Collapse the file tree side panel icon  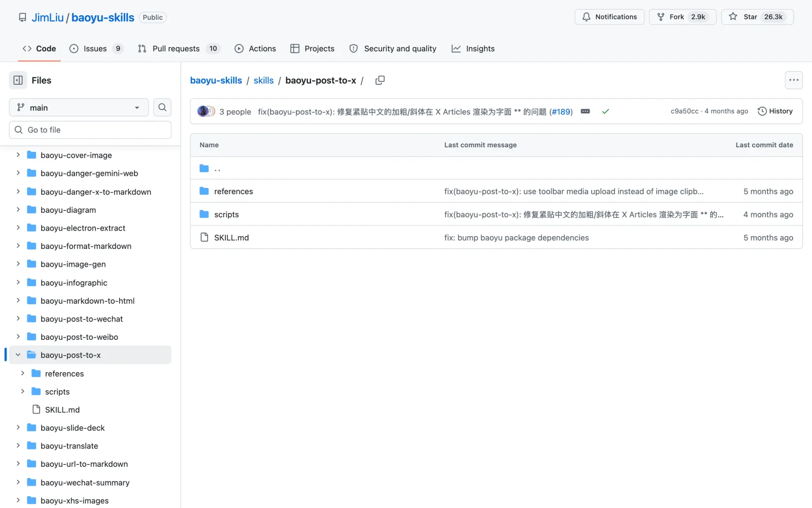tap(18, 80)
